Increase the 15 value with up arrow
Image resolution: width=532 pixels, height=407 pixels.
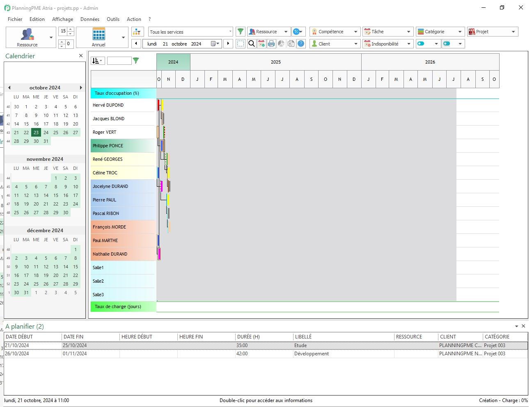(x=71, y=29)
